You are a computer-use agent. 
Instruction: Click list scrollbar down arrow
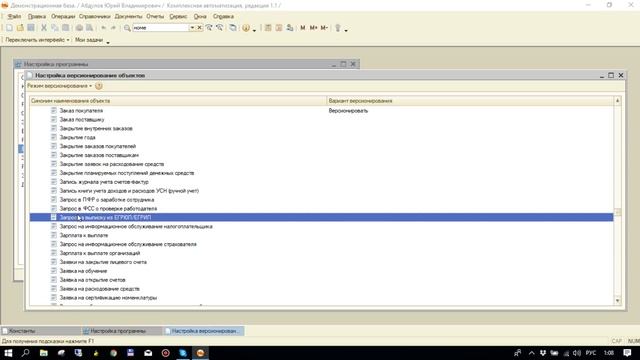coord(617,301)
